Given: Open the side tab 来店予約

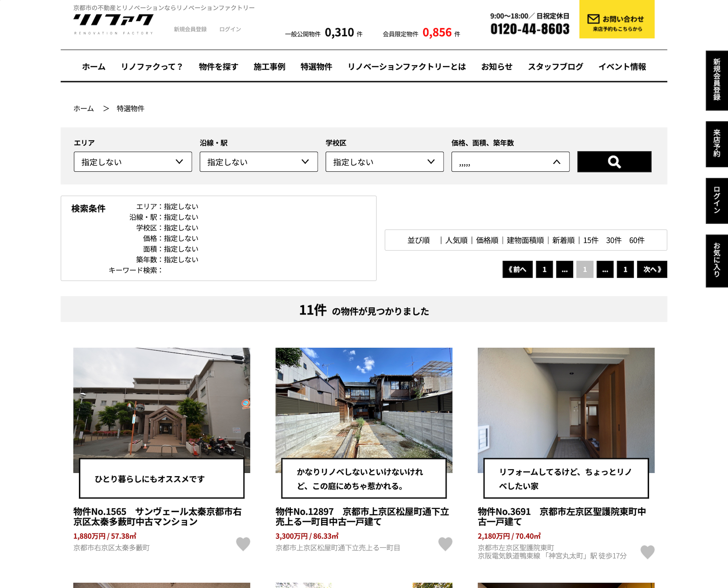Looking at the screenshot, I should [717, 144].
